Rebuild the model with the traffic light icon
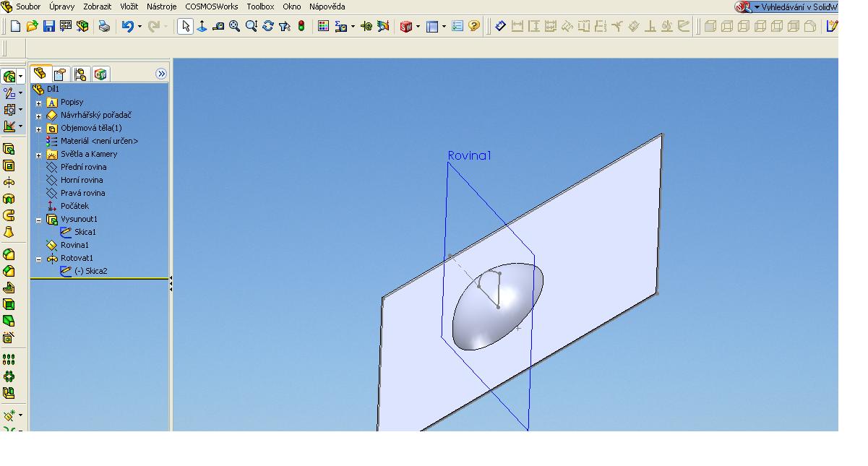868x466 pixels. pos(301,26)
